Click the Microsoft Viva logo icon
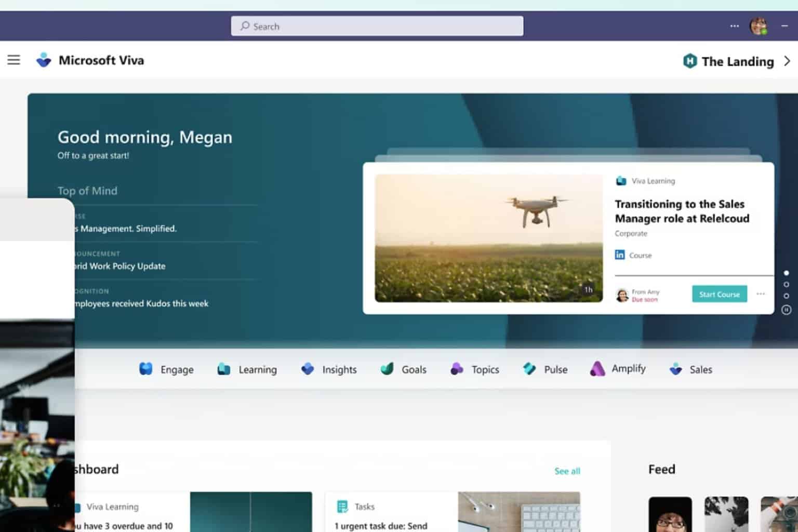 coord(44,60)
